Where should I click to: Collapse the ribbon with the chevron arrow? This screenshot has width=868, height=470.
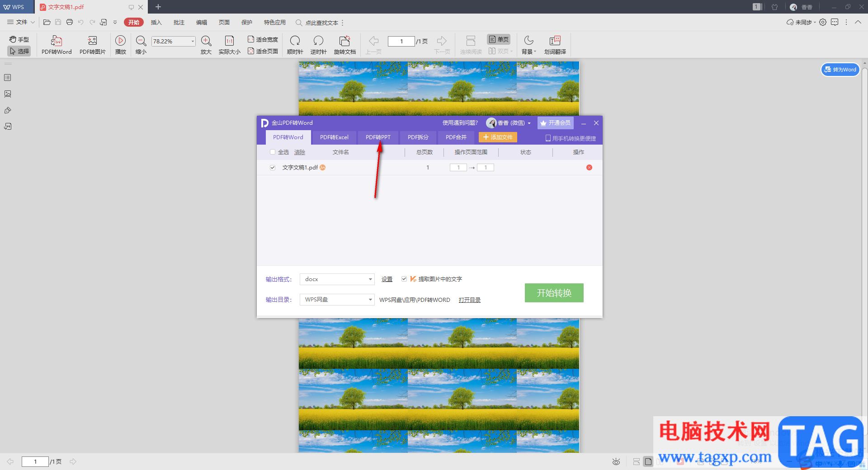[x=858, y=22]
